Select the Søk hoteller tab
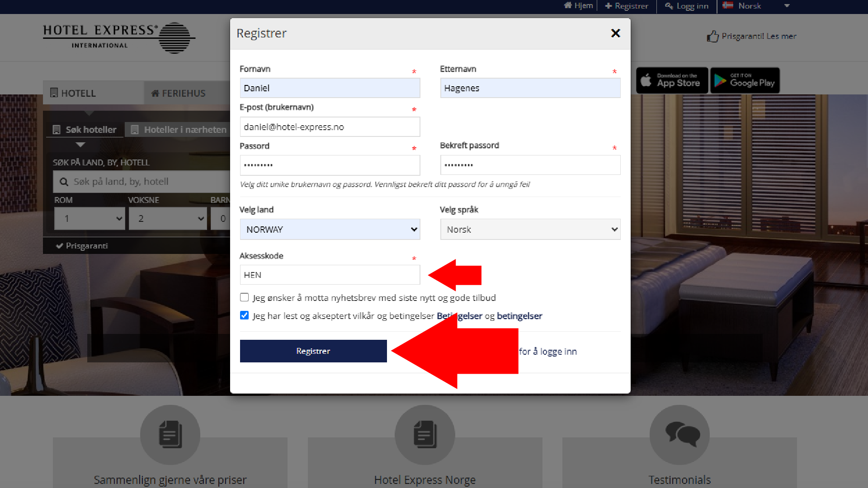This screenshot has width=868, height=488. (85, 130)
